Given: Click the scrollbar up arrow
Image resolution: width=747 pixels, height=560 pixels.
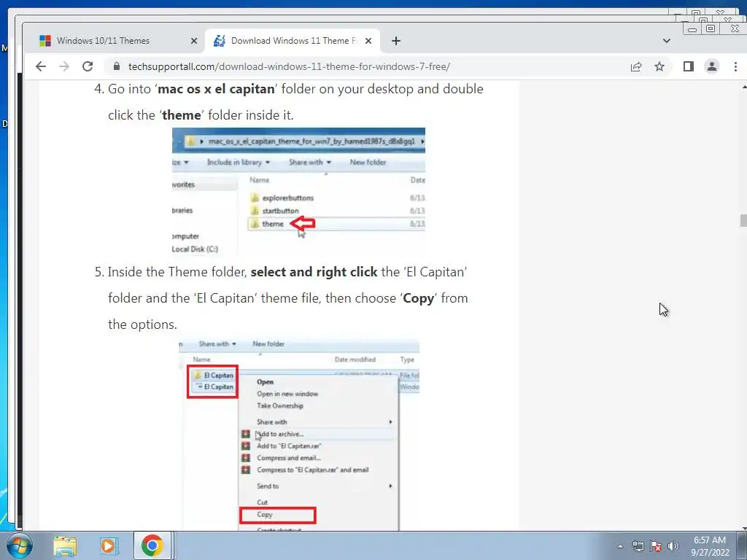Looking at the screenshot, I should pyautogui.click(x=743, y=87).
